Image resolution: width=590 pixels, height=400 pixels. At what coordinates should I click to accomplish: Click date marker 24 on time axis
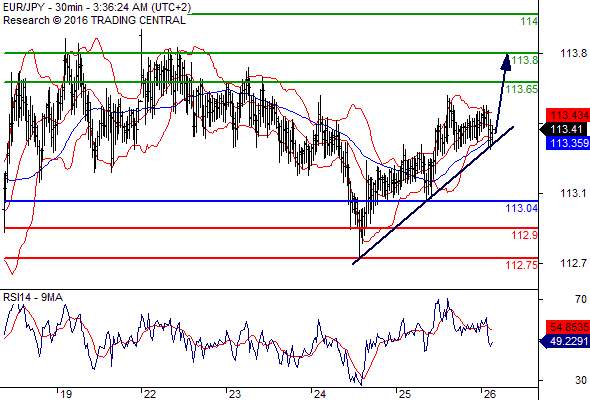(320, 394)
